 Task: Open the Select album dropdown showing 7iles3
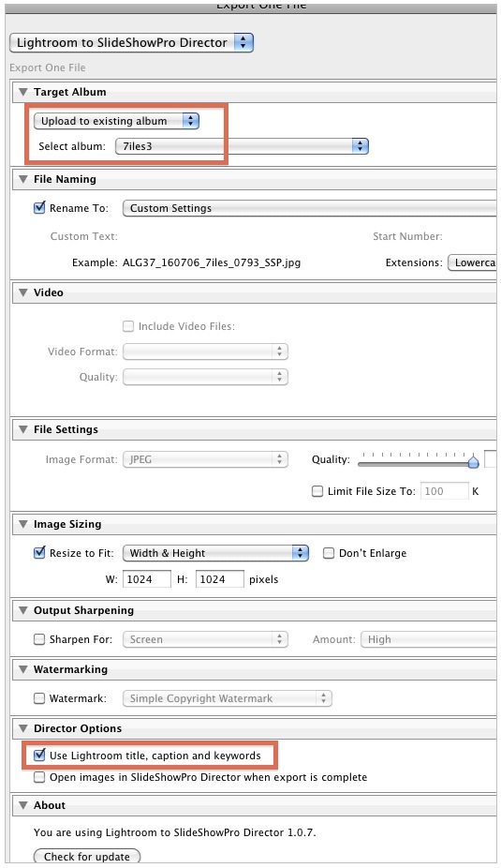pyautogui.click(x=242, y=146)
